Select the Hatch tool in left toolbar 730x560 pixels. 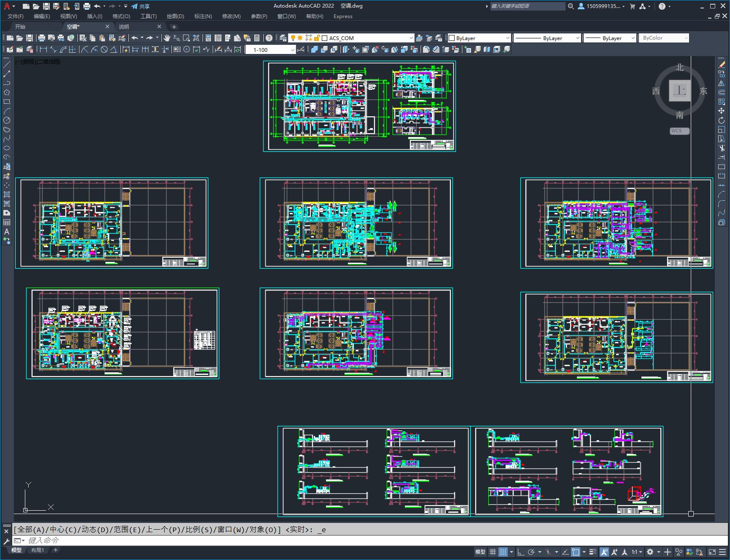point(7,194)
